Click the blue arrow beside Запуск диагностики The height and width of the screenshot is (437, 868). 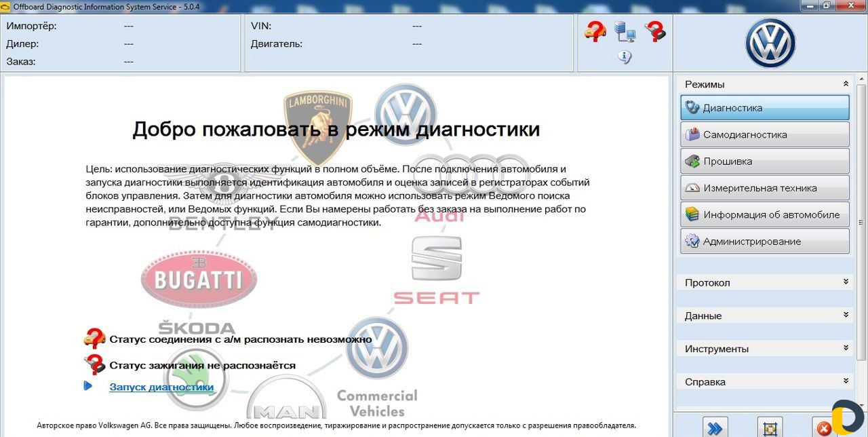pyautogui.click(x=87, y=386)
